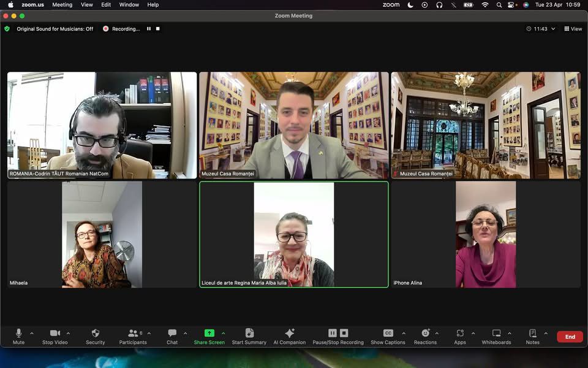Open the View layout dropdown
This screenshot has height=368, width=588.
point(573,29)
